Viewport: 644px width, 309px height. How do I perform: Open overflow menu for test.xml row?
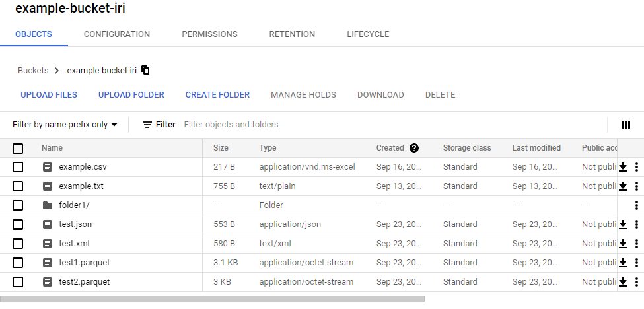click(636, 244)
